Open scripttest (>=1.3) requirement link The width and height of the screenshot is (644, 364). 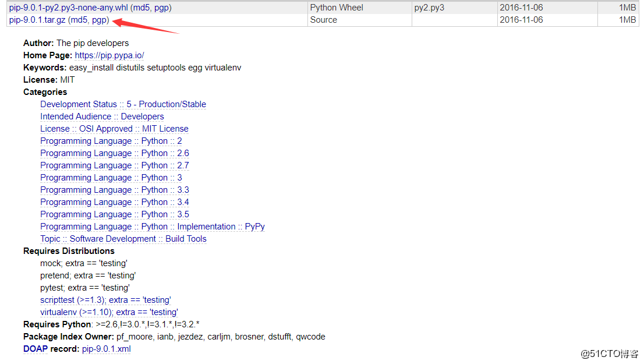105,300
